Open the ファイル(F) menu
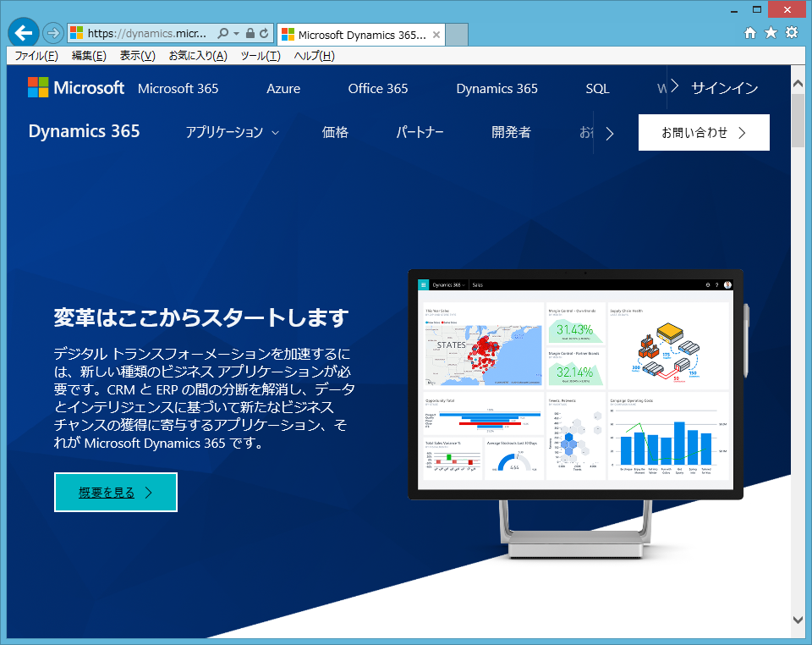 point(36,55)
